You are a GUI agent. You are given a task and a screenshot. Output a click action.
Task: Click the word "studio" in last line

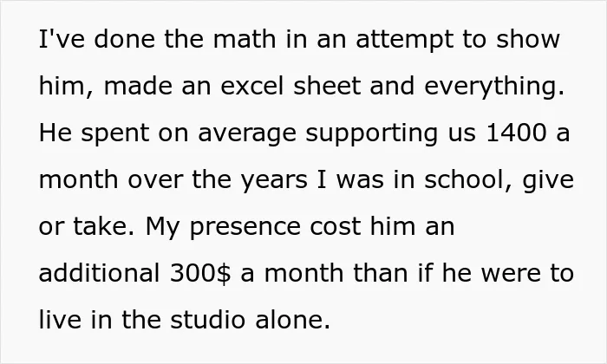207,320
